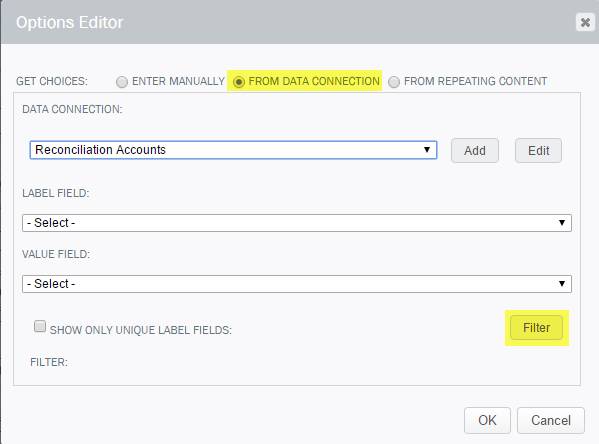Open the Value Field select dropdown
Image resolution: width=599 pixels, height=444 pixels.
297,284
